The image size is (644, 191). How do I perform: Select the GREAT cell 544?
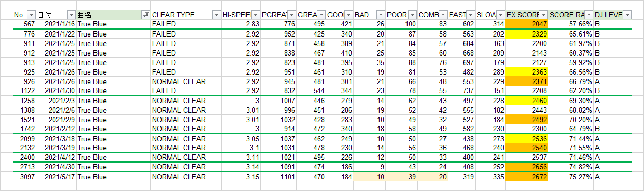tap(311, 91)
